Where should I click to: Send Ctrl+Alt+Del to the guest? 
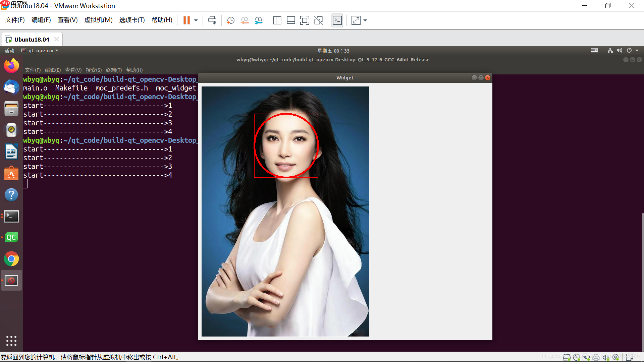212,20
